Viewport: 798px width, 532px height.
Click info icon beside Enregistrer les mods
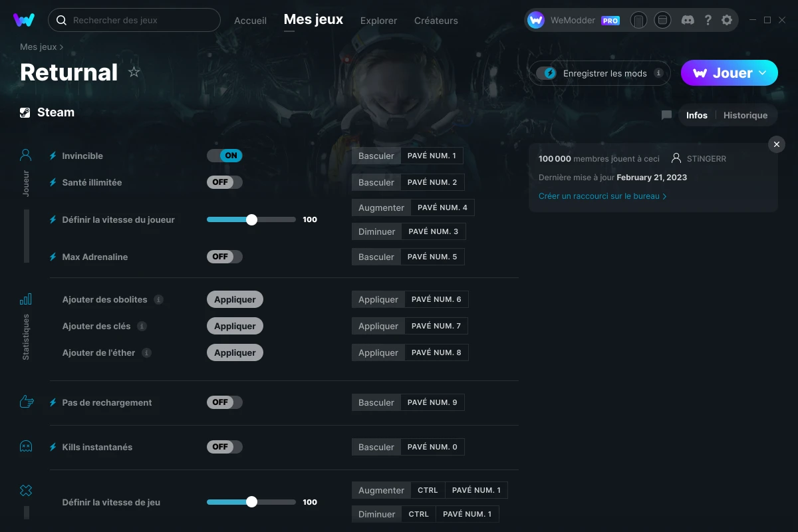(x=658, y=73)
